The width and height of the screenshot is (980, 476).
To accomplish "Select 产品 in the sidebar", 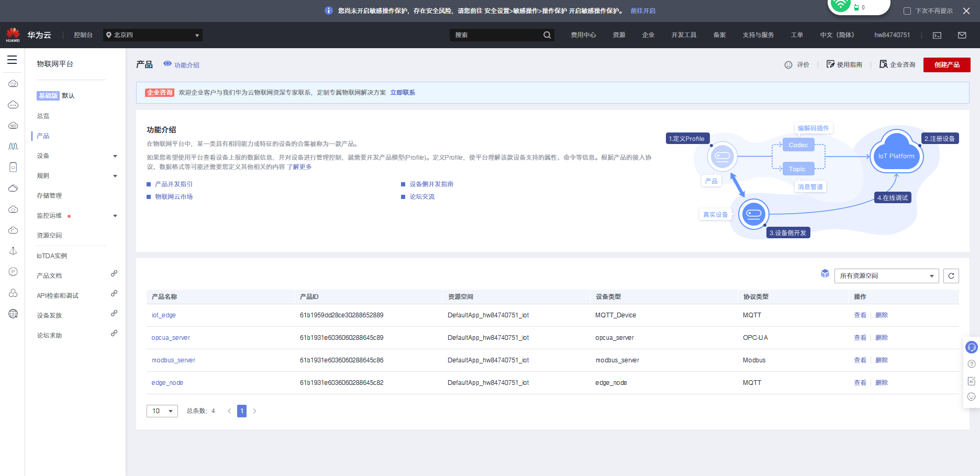I will point(43,136).
